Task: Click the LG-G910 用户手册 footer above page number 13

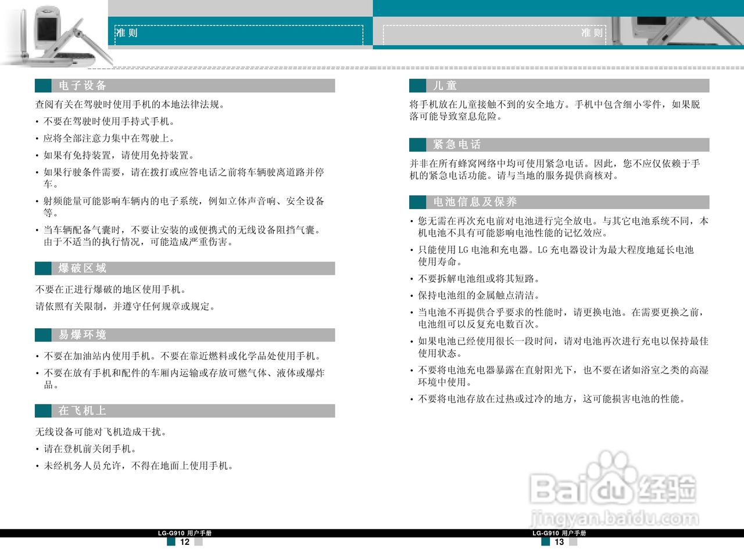Action: [x=559, y=533]
